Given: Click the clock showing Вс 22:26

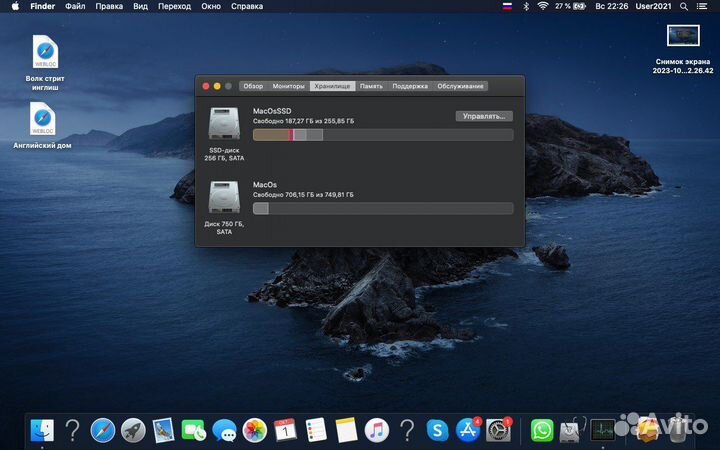Looking at the screenshot, I should pos(611,6).
